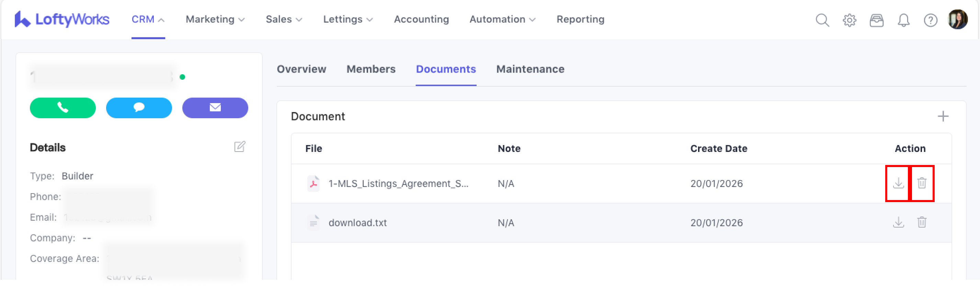Expand the Marketing dropdown menu

click(x=215, y=19)
